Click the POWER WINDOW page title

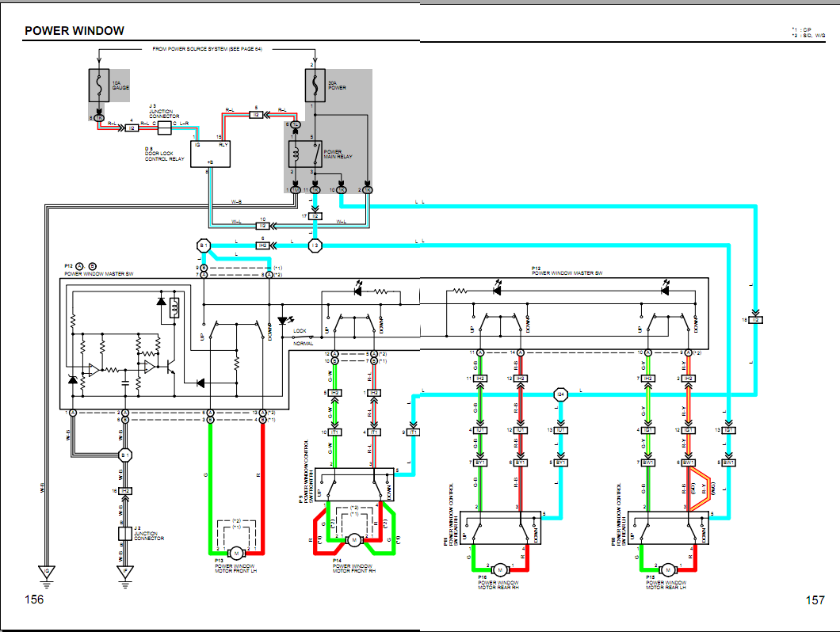(74, 31)
